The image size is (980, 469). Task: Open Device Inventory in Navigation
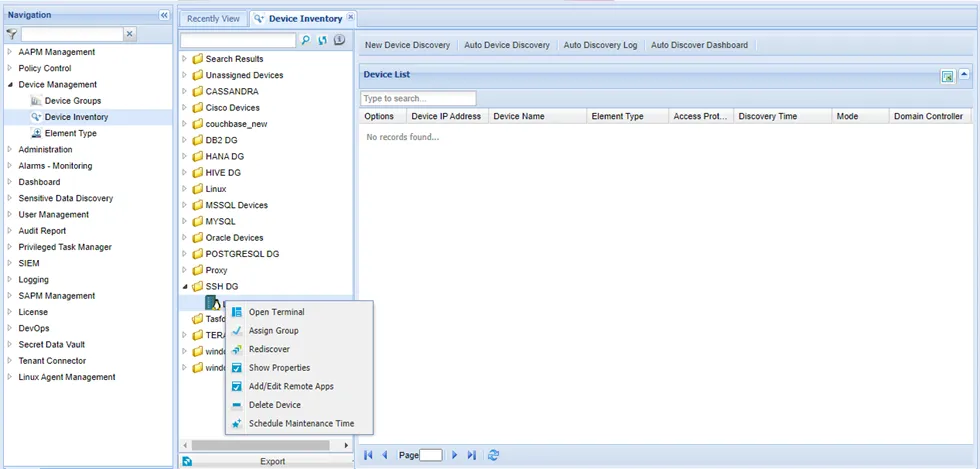[76, 117]
